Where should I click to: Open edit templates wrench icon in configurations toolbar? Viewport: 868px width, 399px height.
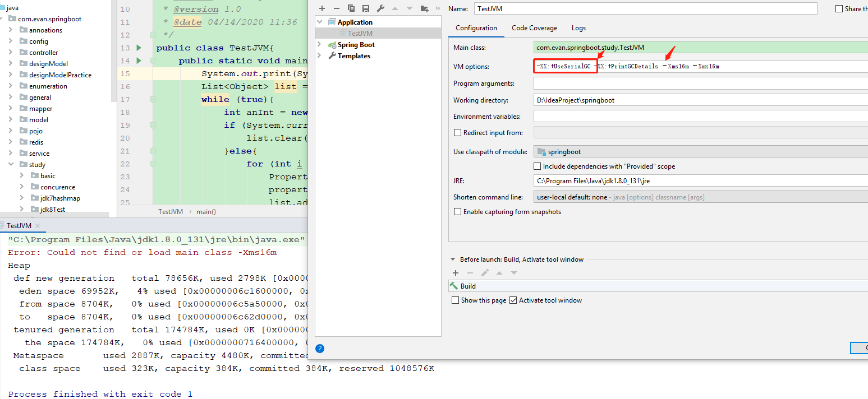(380, 8)
